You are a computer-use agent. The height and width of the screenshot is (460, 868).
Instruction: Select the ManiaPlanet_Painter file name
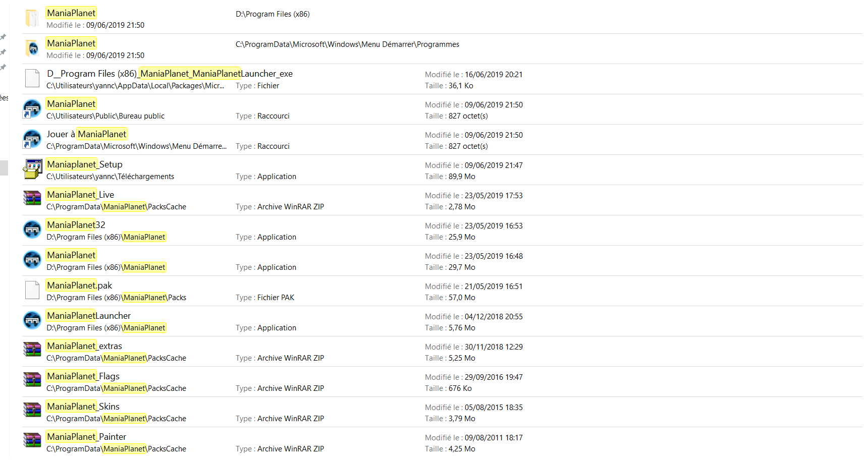86,437
